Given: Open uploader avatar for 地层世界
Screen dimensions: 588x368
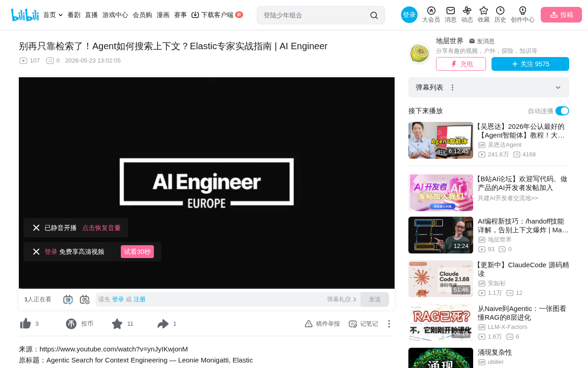Looking at the screenshot, I should coord(419,53).
